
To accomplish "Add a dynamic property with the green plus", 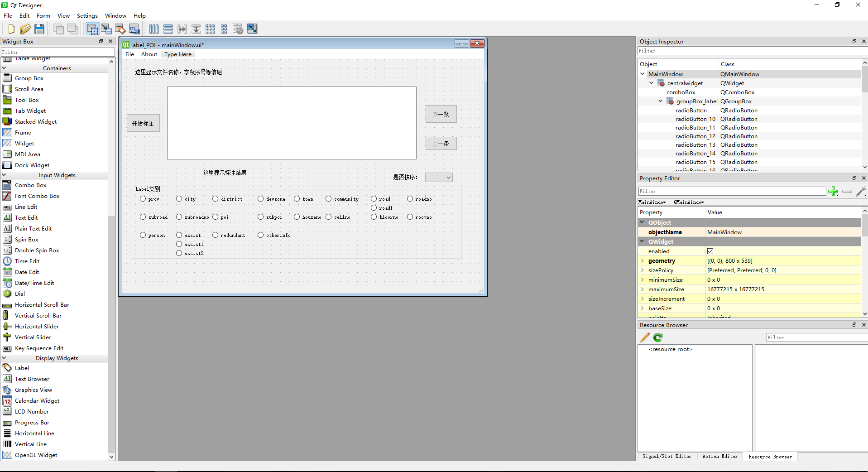I will [x=833, y=192].
